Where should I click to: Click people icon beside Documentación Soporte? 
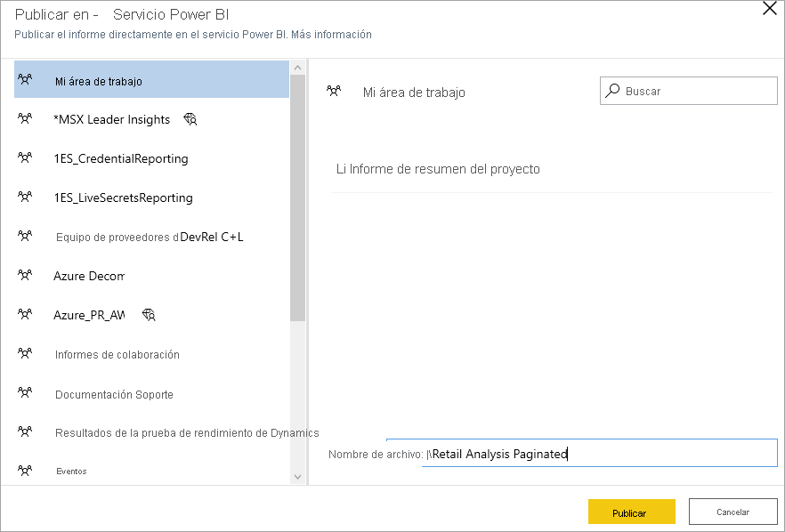(x=25, y=392)
